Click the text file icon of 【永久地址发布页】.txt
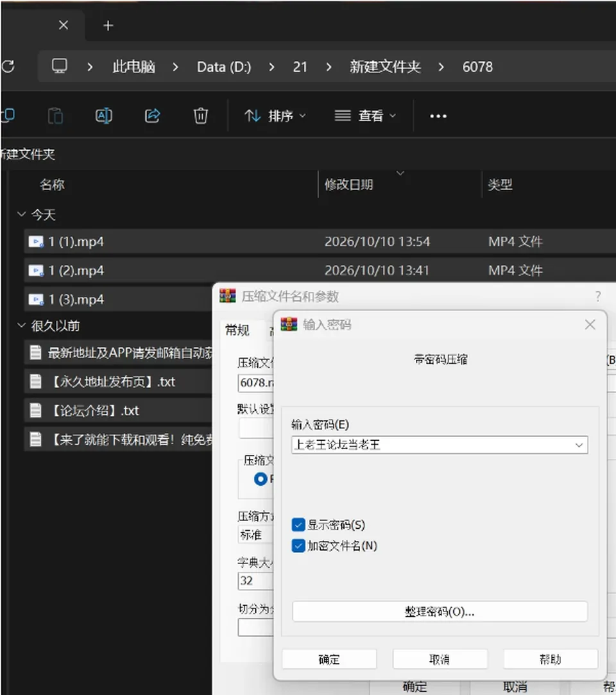This screenshot has width=616, height=695. pyautogui.click(x=35, y=381)
